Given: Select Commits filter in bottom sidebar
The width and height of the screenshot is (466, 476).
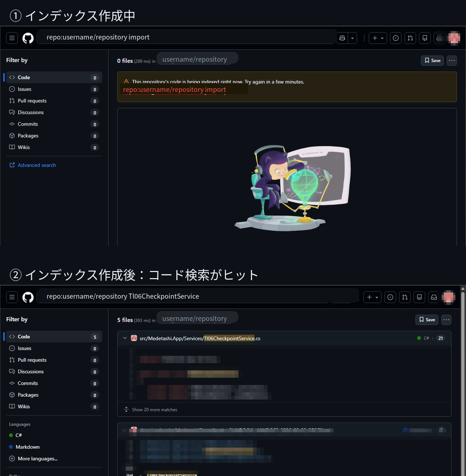Looking at the screenshot, I should coord(54,383).
